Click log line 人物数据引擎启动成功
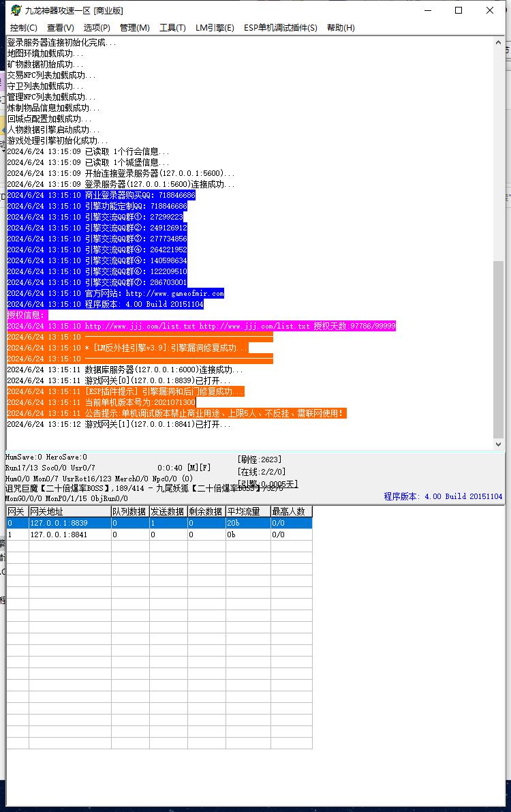 pyautogui.click(x=53, y=130)
